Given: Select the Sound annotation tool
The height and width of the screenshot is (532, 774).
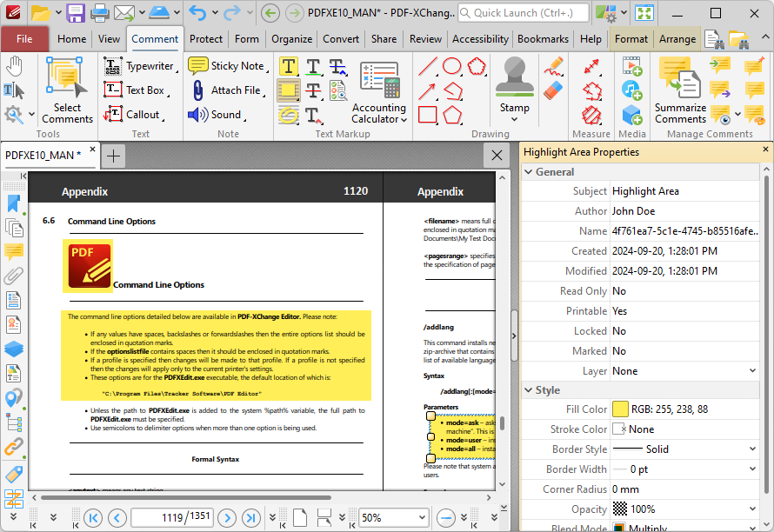Looking at the screenshot, I should click(x=216, y=115).
